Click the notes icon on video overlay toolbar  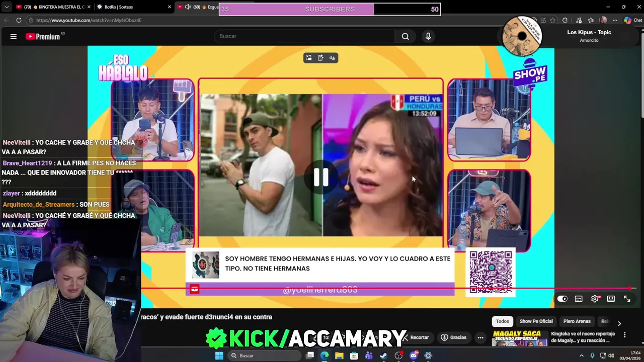(320, 58)
